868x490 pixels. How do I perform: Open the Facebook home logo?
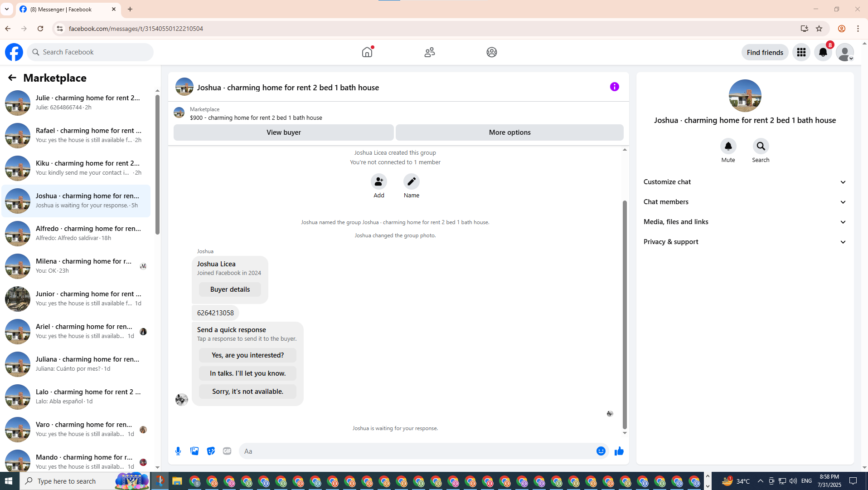click(14, 52)
